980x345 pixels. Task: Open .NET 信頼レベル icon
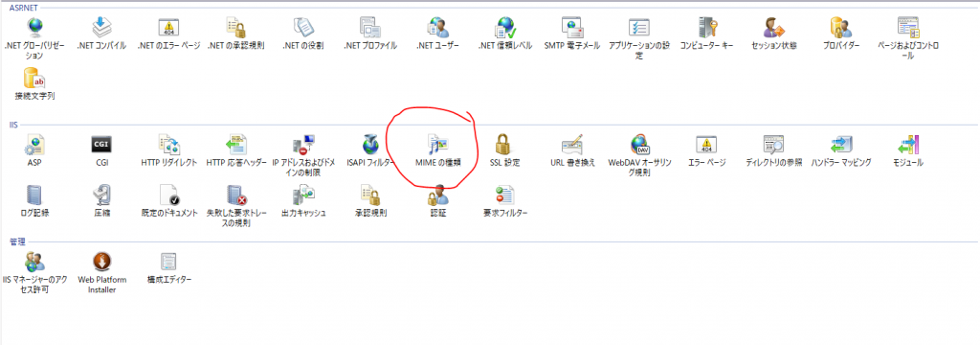pos(505,27)
